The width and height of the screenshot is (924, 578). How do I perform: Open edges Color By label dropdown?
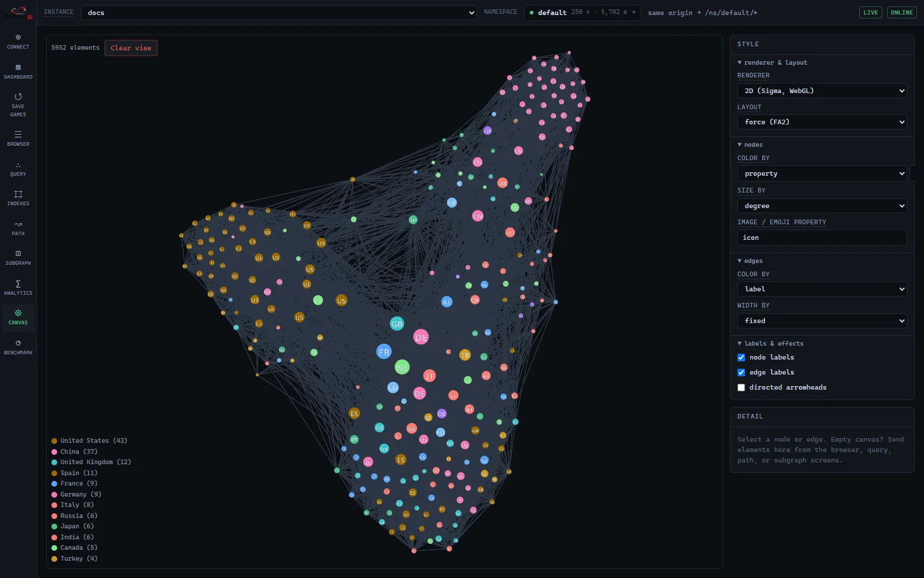point(822,289)
